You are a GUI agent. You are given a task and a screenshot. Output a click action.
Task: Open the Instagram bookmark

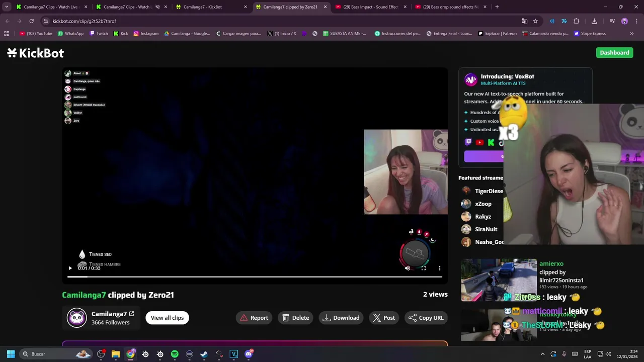[146, 34]
